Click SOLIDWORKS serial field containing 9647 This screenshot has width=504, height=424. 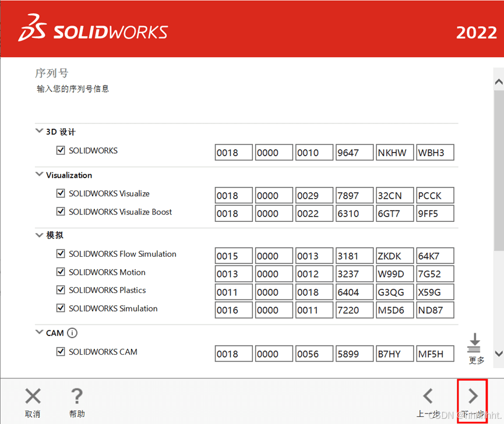click(354, 152)
